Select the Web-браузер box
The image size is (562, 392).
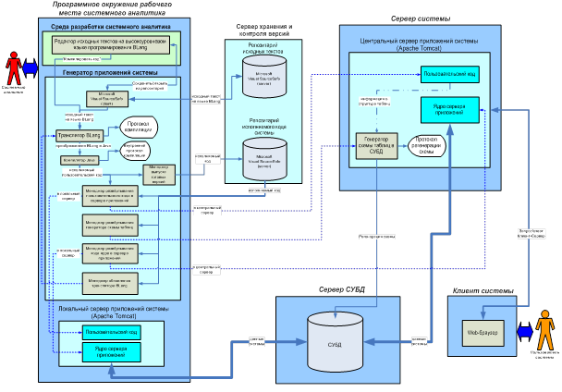(x=482, y=328)
